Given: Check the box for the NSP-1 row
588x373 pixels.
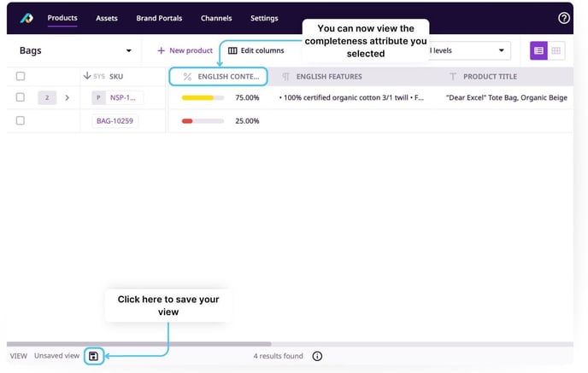Looking at the screenshot, I should 21,97.
